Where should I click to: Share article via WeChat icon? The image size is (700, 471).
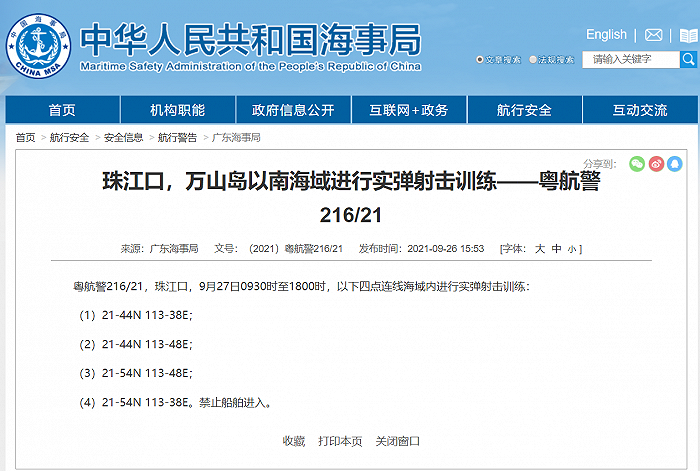point(637,164)
